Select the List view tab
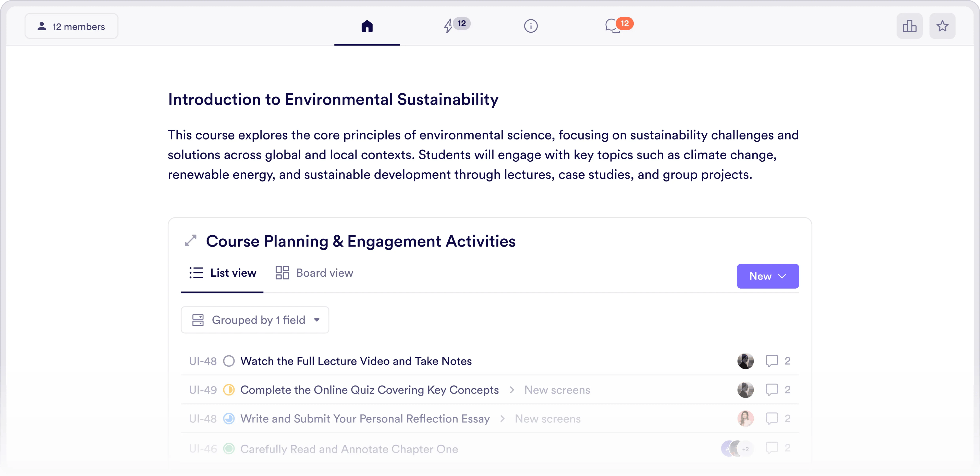 coord(222,273)
